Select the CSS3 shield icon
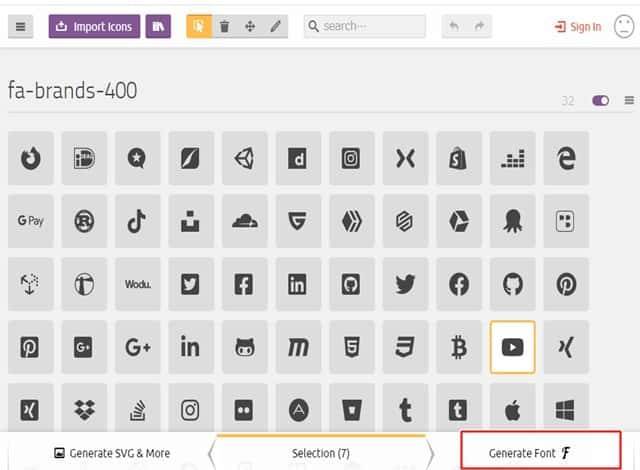 pyautogui.click(x=405, y=347)
